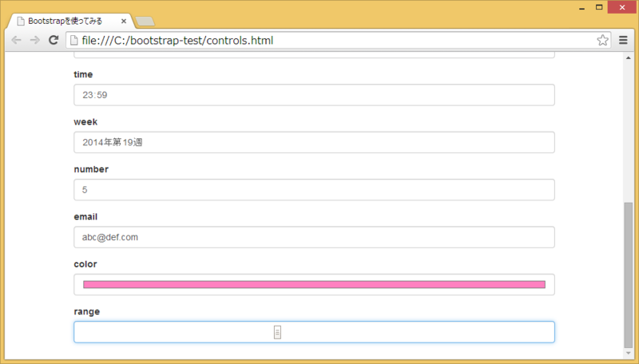Click the number input field showing 5
This screenshot has height=364, width=639.
tap(314, 190)
